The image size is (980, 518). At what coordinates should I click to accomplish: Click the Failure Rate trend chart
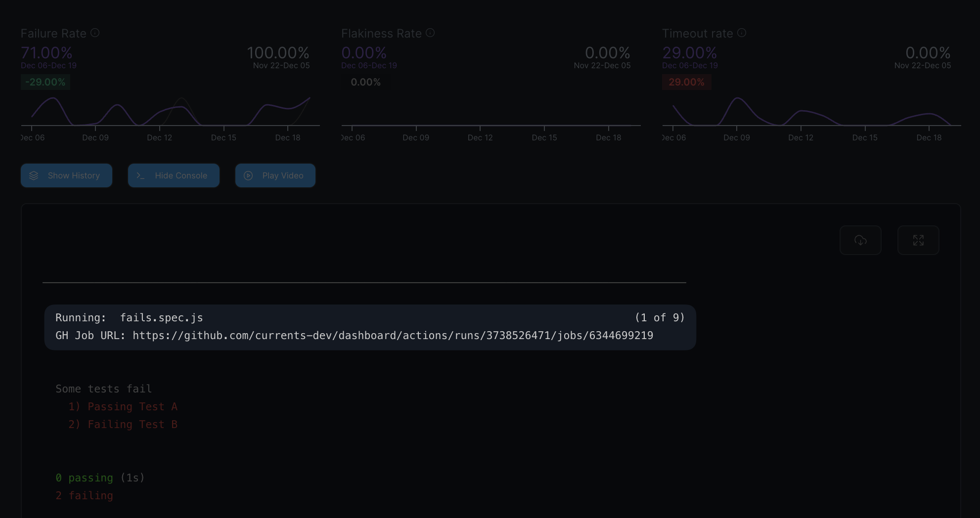tap(170, 112)
